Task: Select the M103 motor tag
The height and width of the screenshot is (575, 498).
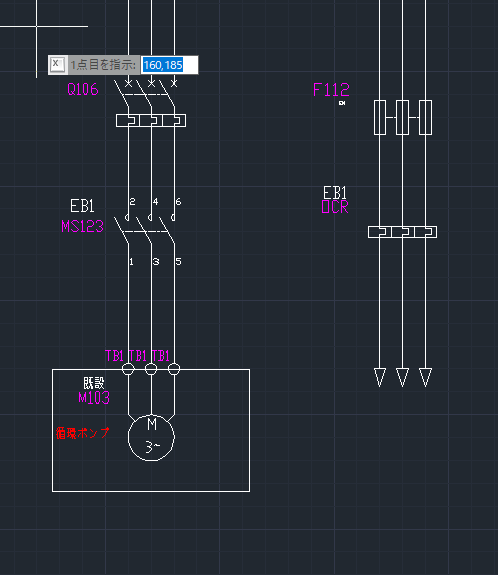Action: 94,398
